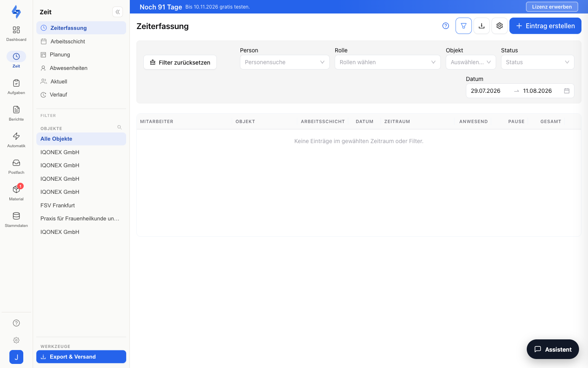Screen dimensions: 588x368
Task: Sort by Zeitraum column header
Action: (x=397, y=121)
